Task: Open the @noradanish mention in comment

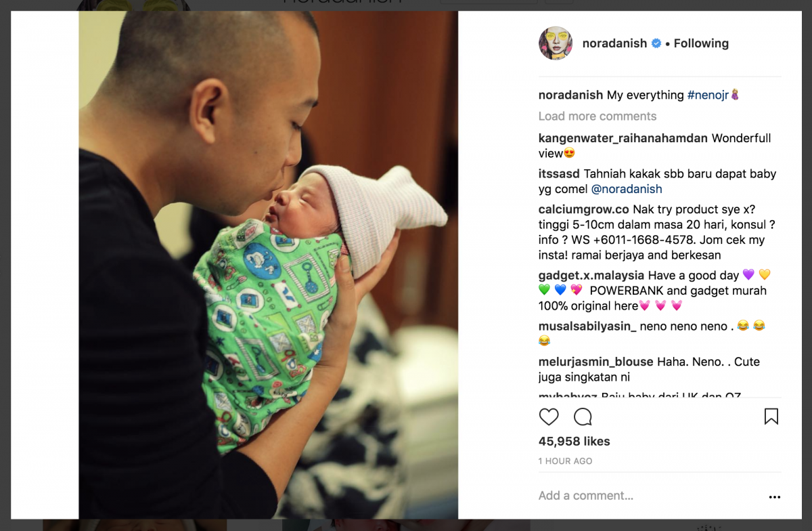Action: pos(627,189)
